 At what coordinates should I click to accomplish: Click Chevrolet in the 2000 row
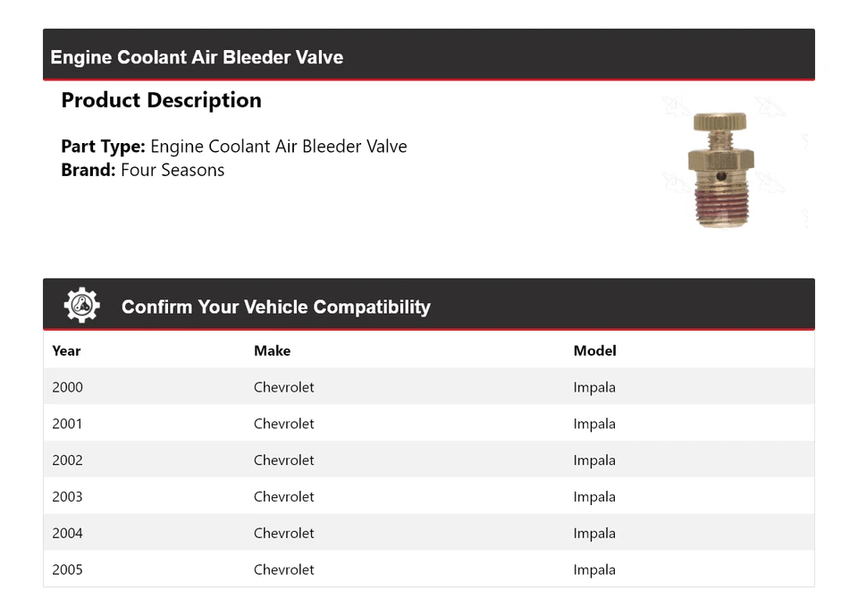283,387
